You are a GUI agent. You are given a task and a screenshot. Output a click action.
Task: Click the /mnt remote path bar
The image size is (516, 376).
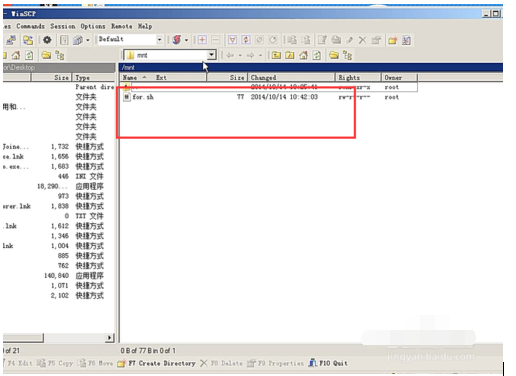(311, 67)
